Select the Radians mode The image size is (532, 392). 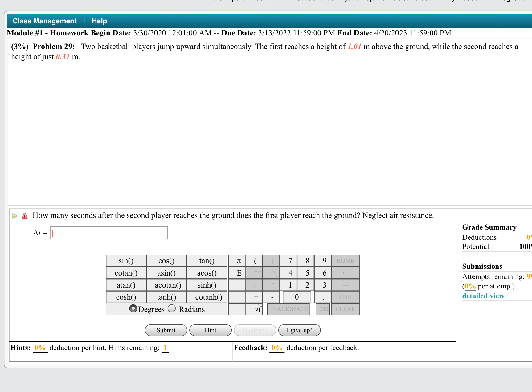pyautogui.click(x=172, y=309)
